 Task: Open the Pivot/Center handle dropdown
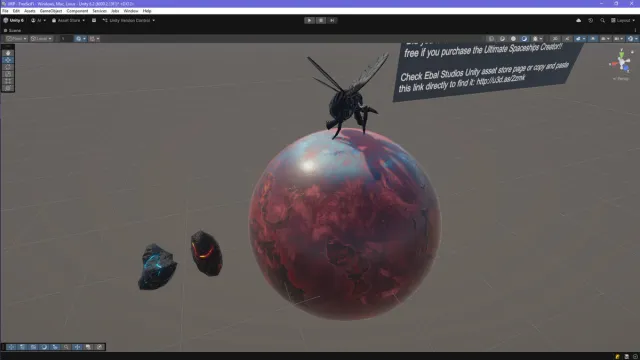point(16,39)
